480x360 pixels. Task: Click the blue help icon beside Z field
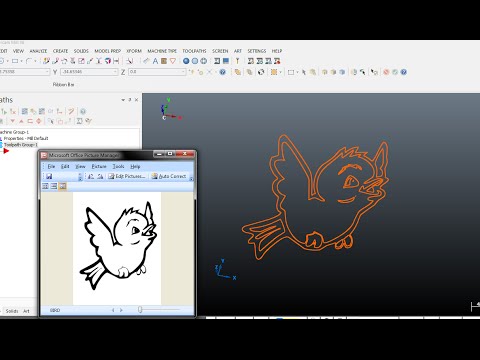pos(222,72)
